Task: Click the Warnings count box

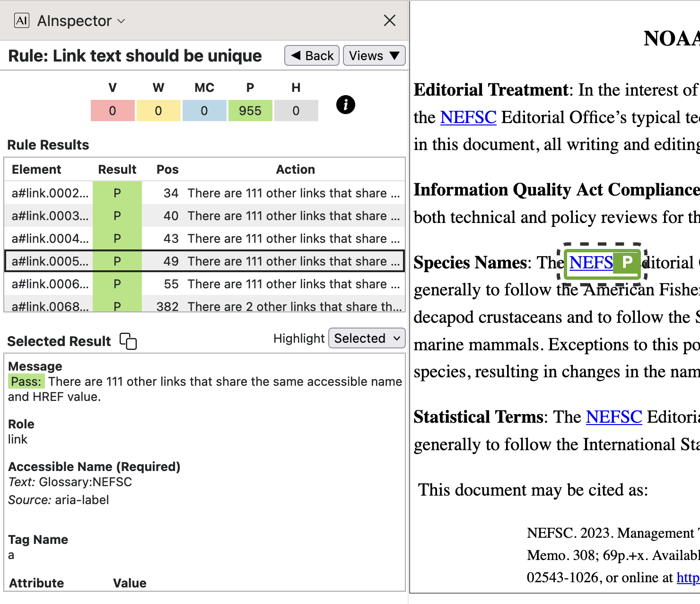Action: 158,111
